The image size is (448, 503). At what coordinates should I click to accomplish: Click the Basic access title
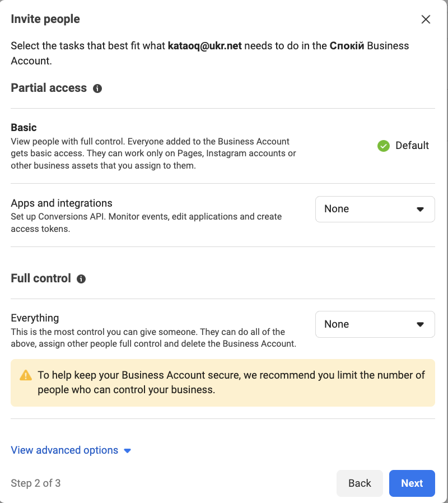tap(24, 128)
